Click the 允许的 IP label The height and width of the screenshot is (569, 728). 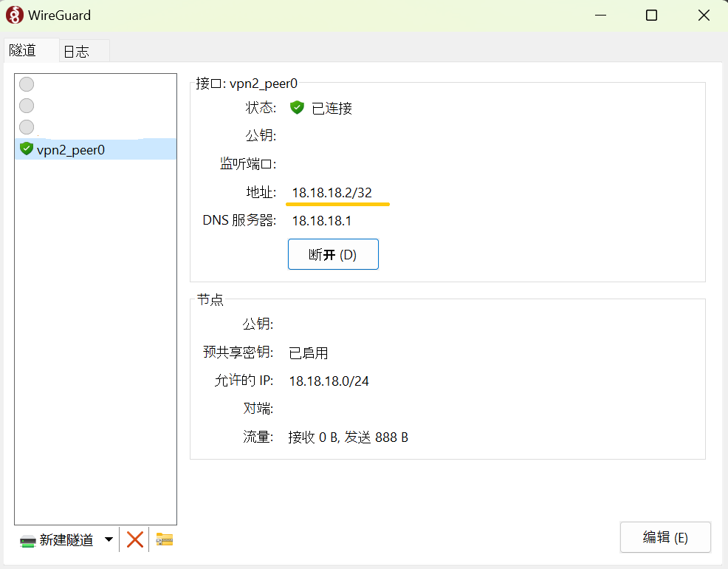pos(244,381)
